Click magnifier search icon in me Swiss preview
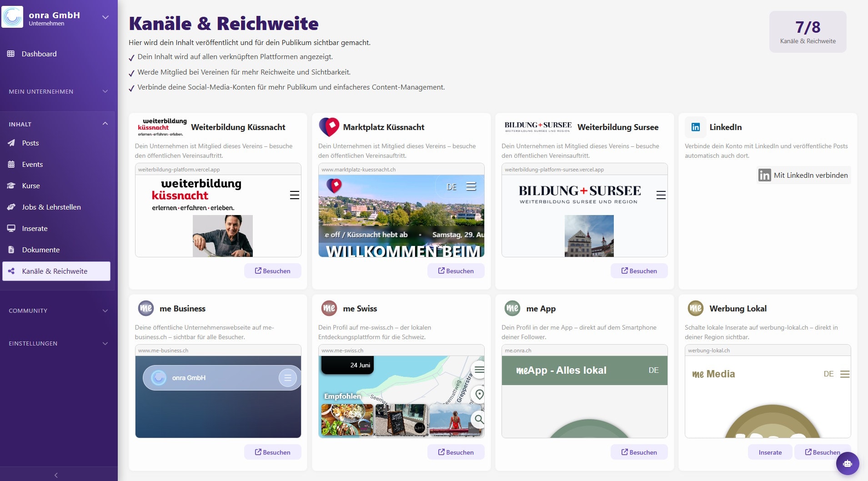The image size is (868, 481). (478, 419)
